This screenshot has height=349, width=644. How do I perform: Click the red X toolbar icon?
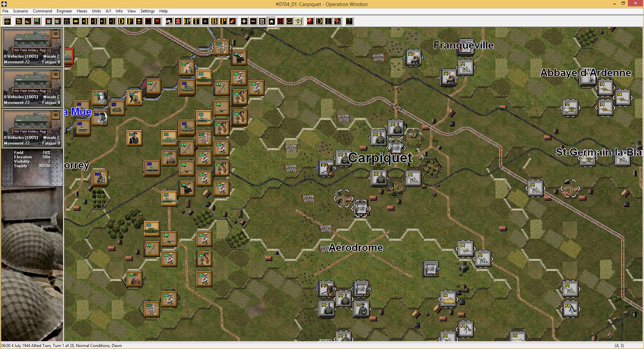157,21
